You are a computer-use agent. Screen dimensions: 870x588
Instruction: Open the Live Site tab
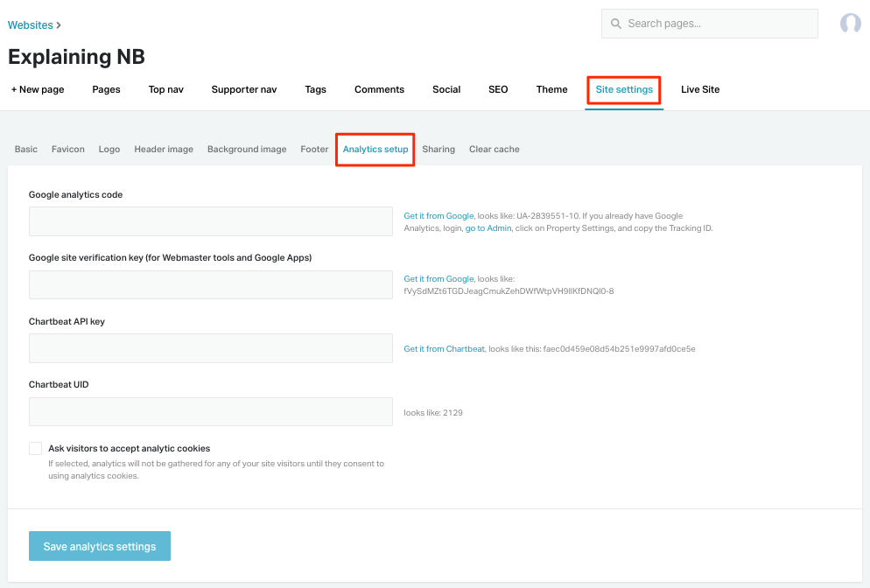699,89
